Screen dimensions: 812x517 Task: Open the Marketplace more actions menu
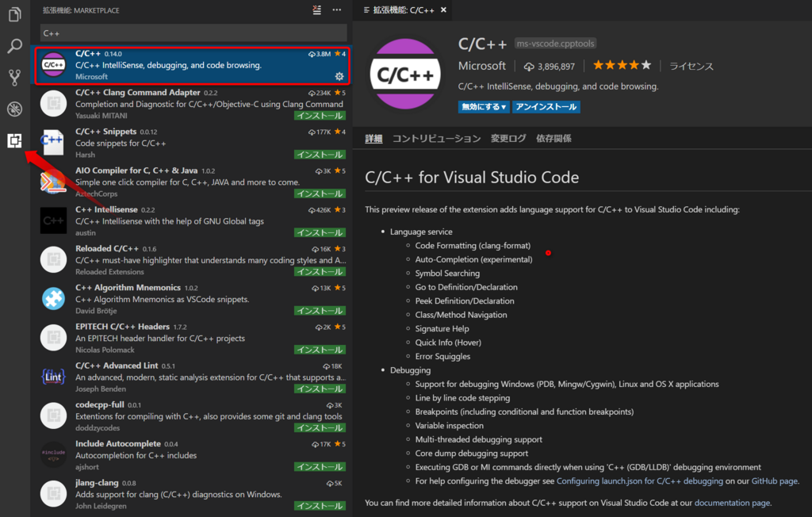(336, 10)
